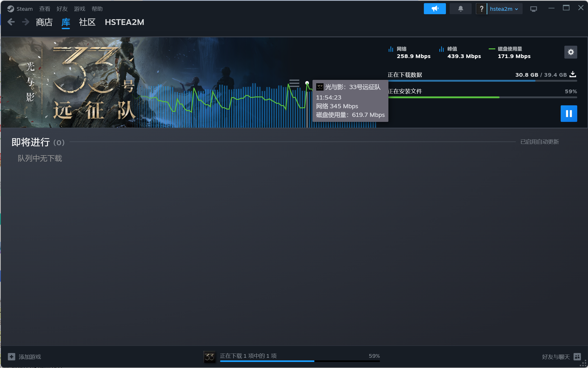Open the Steam menu
The image size is (588, 368).
coord(24,9)
